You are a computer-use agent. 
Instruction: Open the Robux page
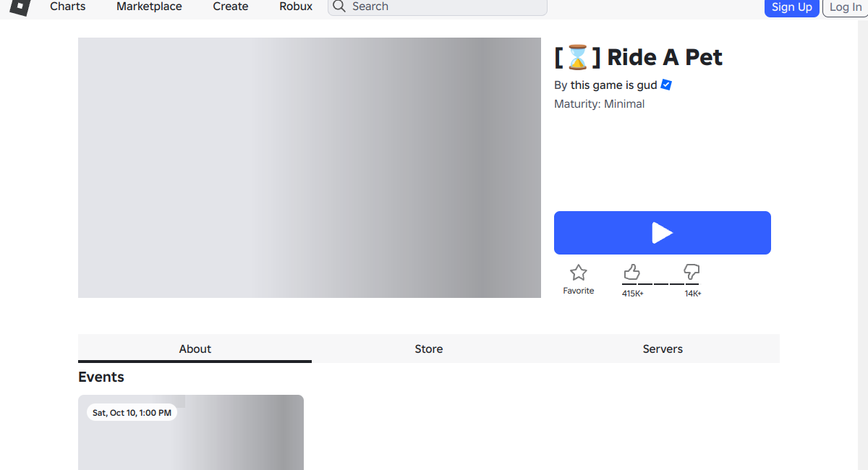click(x=296, y=7)
